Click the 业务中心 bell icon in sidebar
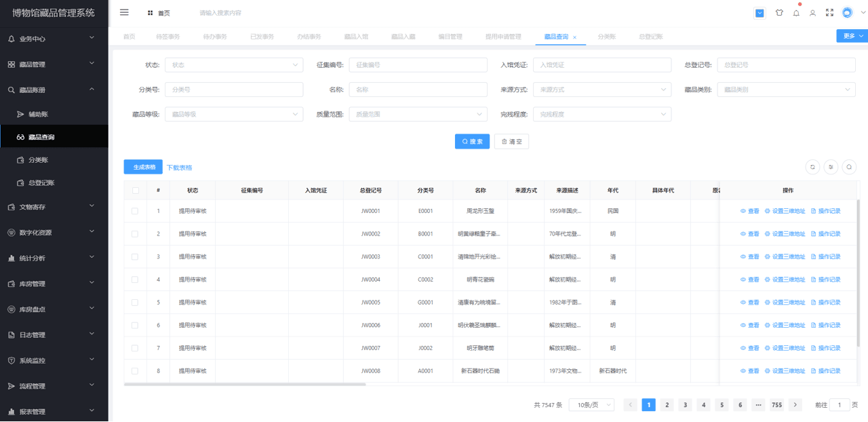This screenshot has height=422, width=868. [x=12, y=39]
